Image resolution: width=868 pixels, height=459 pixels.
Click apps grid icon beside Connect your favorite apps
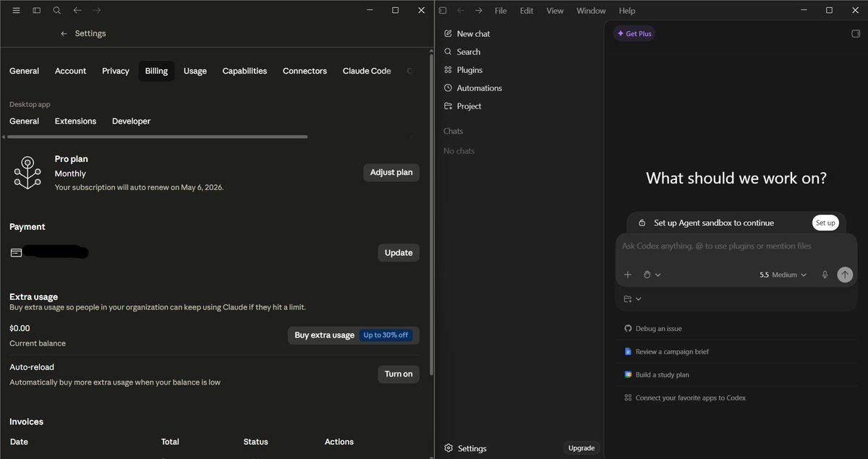[628, 398]
